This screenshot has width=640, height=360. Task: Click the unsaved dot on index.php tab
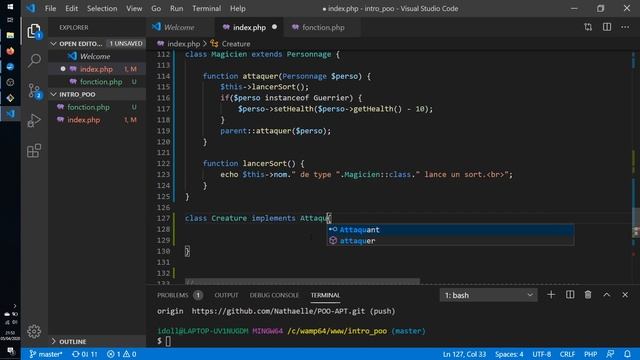(x=274, y=27)
